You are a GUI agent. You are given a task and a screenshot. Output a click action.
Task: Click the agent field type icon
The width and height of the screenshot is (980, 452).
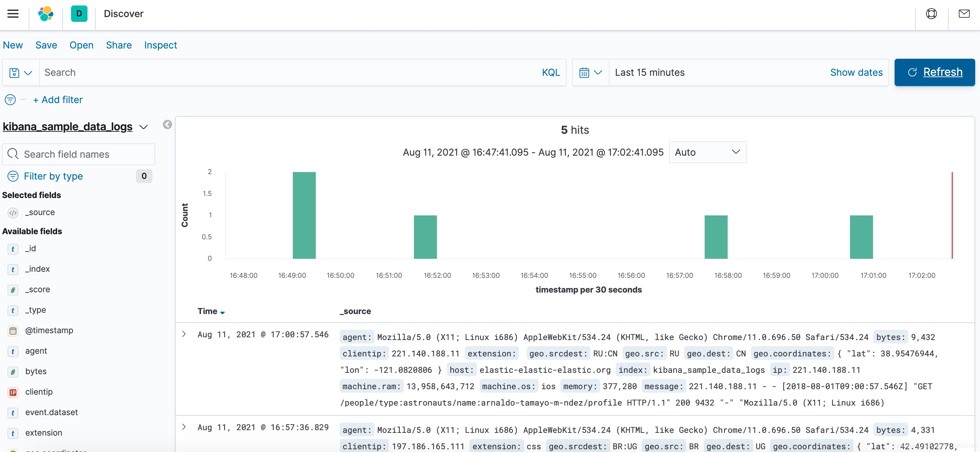click(13, 351)
